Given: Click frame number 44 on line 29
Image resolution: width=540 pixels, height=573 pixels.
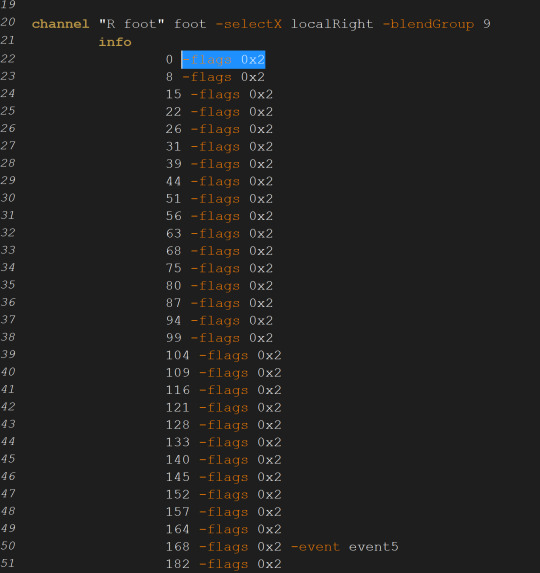Looking at the screenshot, I should point(174,181).
